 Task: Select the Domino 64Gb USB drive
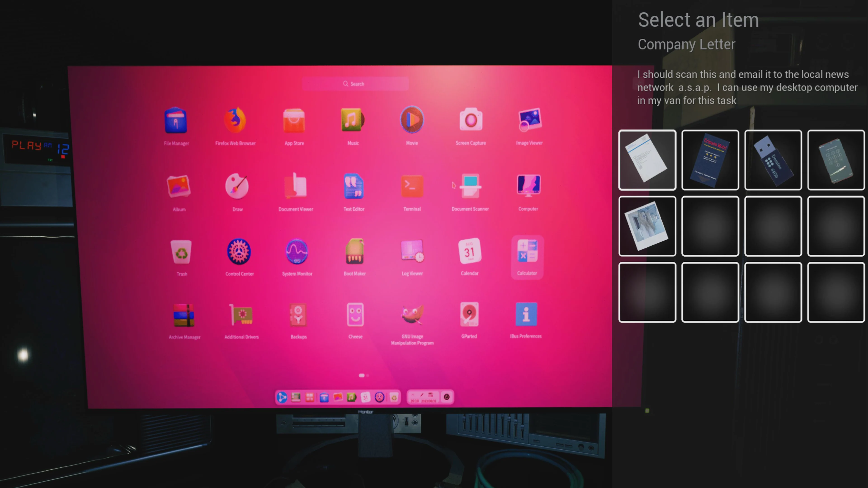coord(773,160)
